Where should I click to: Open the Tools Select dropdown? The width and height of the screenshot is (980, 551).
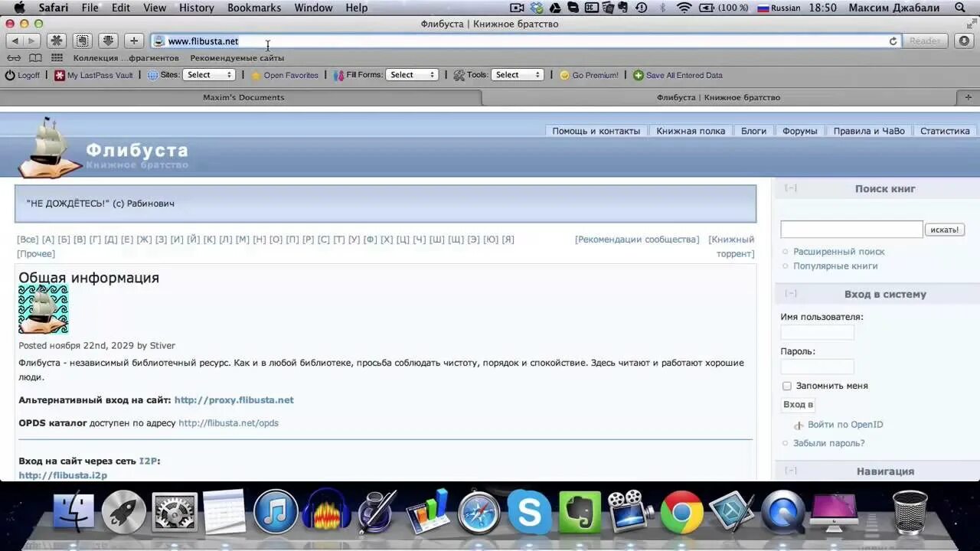pyautogui.click(x=518, y=75)
